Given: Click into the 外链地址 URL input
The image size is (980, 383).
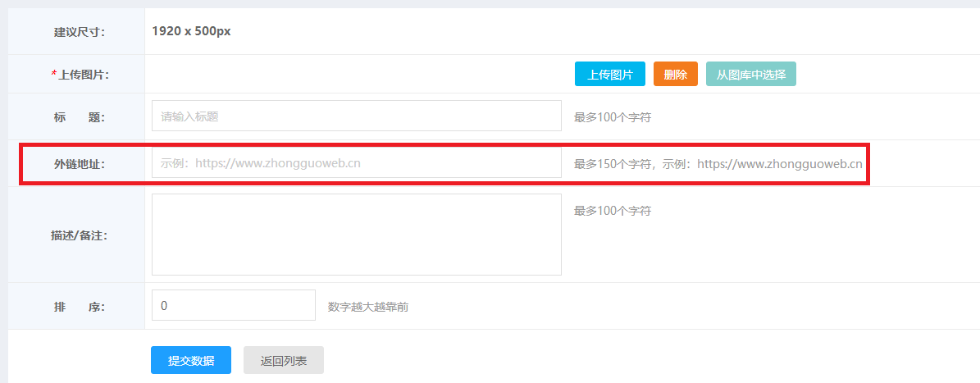Looking at the screenshot, I should (357, 163).
